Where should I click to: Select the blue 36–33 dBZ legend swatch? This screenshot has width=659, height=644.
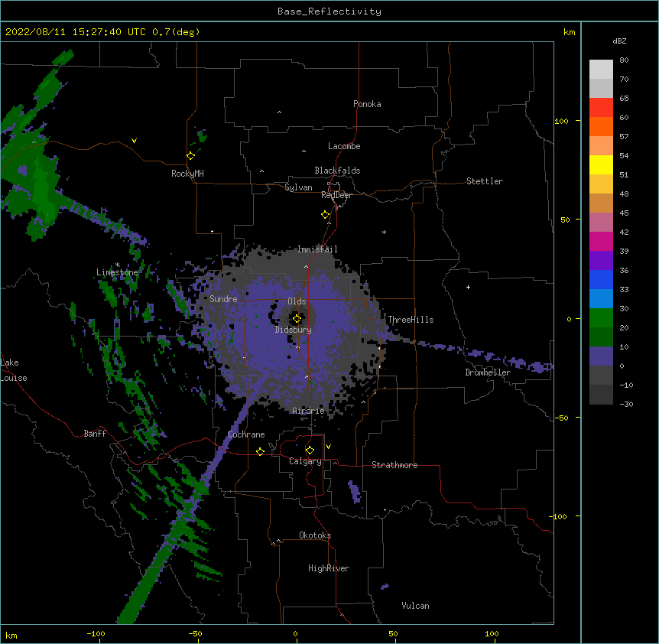[601, 279]
